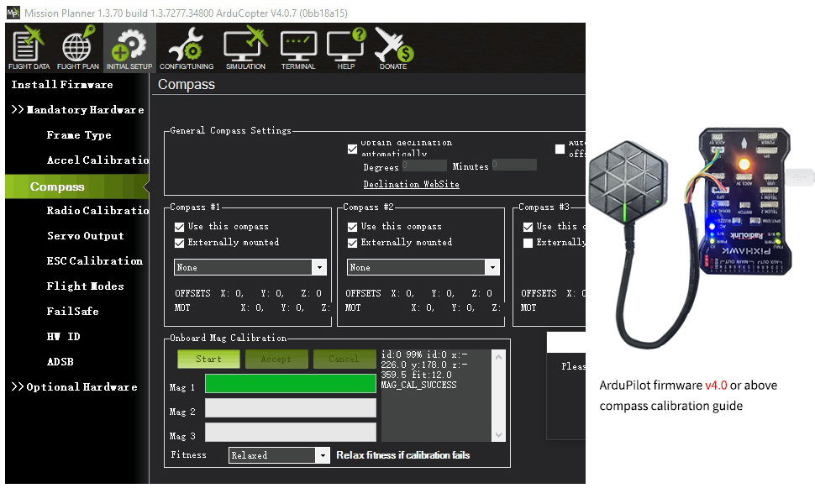Open the Declination WebSite link
815x504 pixels.
(411, 185)
